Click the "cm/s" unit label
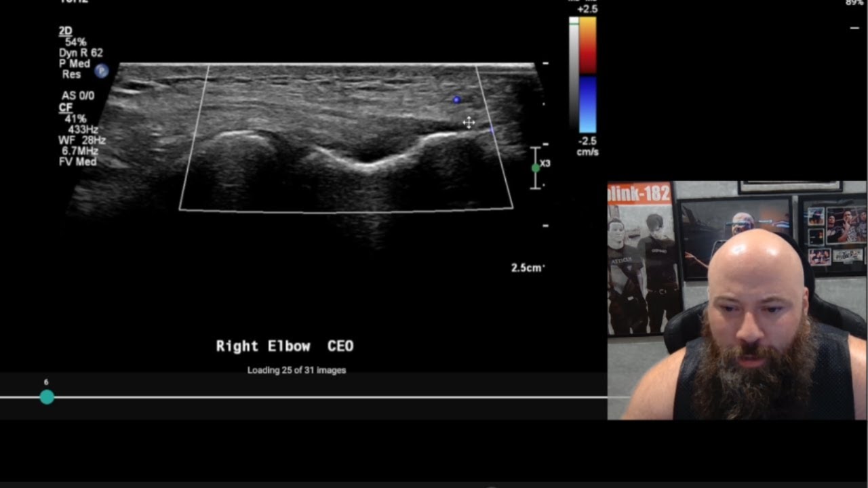Image resolution: width=868 pixels, height=488 pixels. [x=587, y=152]
